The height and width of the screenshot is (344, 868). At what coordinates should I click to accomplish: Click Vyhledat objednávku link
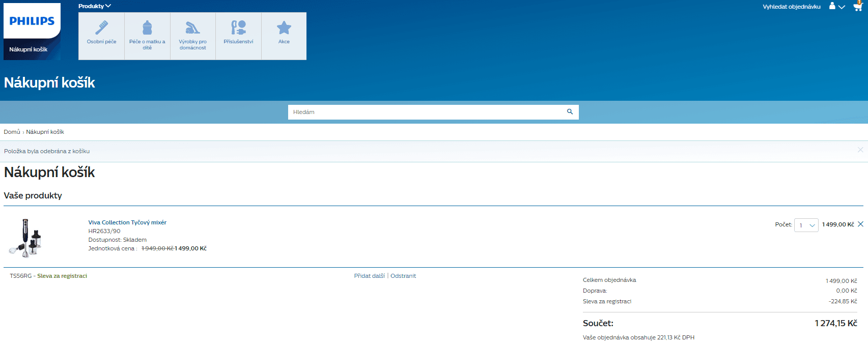coord(792,7)
